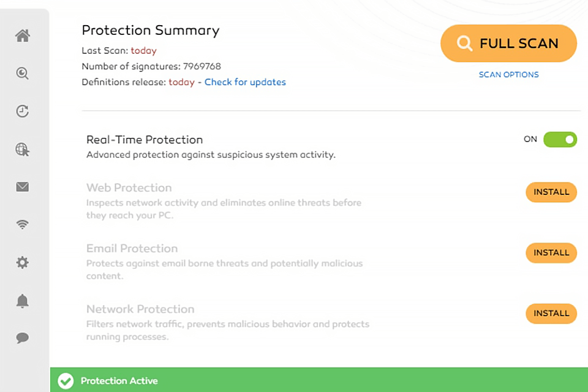Click the green Protection Active checkmark icon
588x392 pixels.
(66, 381)
